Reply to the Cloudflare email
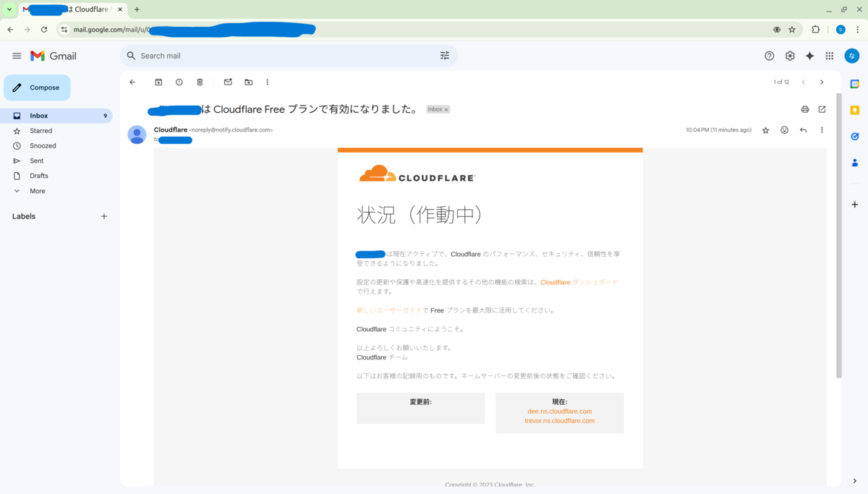868x494 pixels. click(803, 130)
